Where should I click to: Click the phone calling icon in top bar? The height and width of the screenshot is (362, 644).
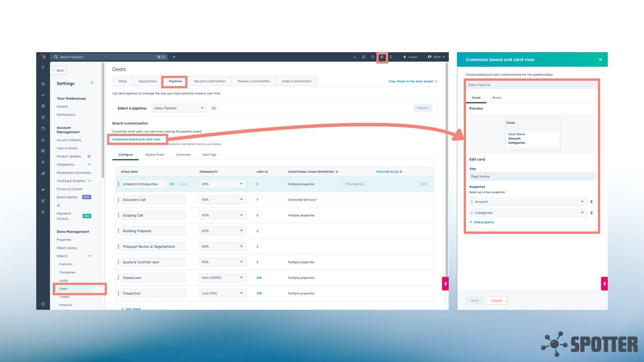355,57
